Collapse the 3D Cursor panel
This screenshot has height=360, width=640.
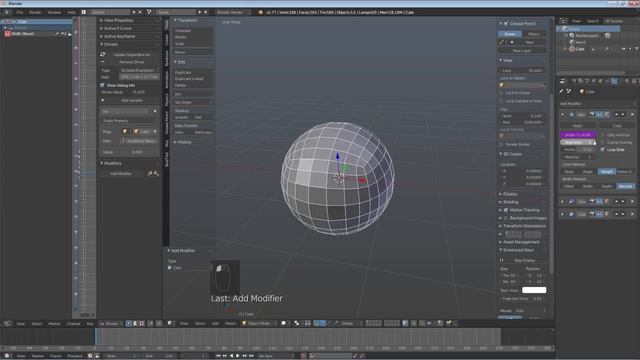click(x=512, y=154)
